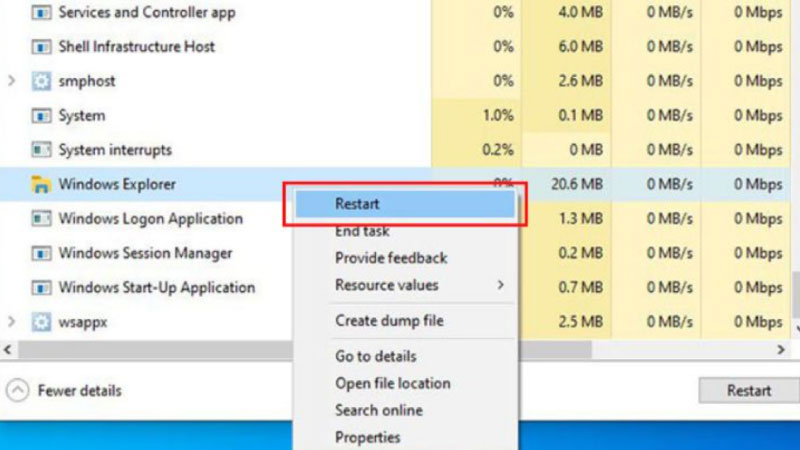This screenshot has height=450, width=800.
Task: Expand the smphost process group
Action: point(11,81)
